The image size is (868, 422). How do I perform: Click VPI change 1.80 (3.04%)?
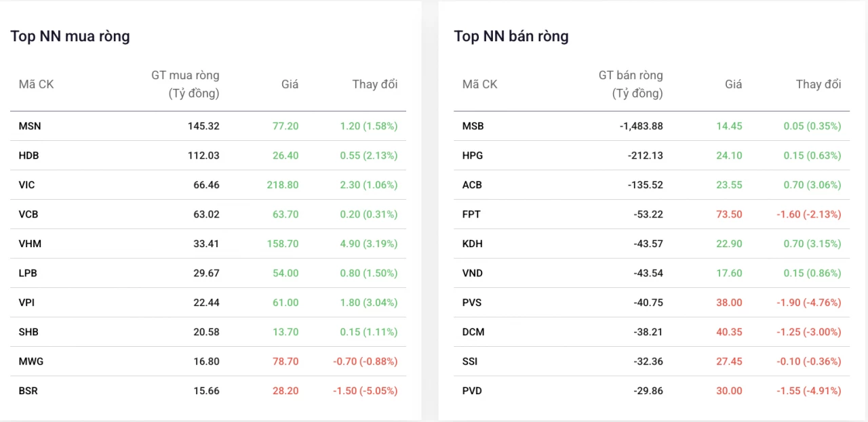click(x=369, y=303)
